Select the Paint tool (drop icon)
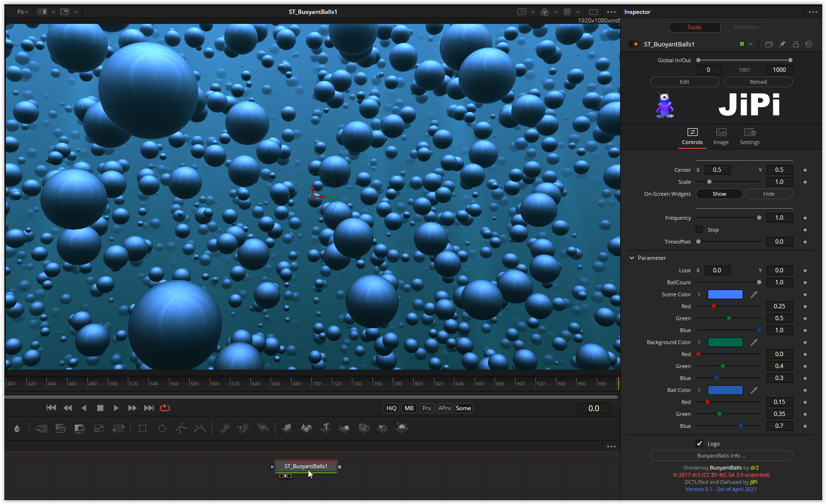Viewport: 826px width, 504px height. point(17,428)
